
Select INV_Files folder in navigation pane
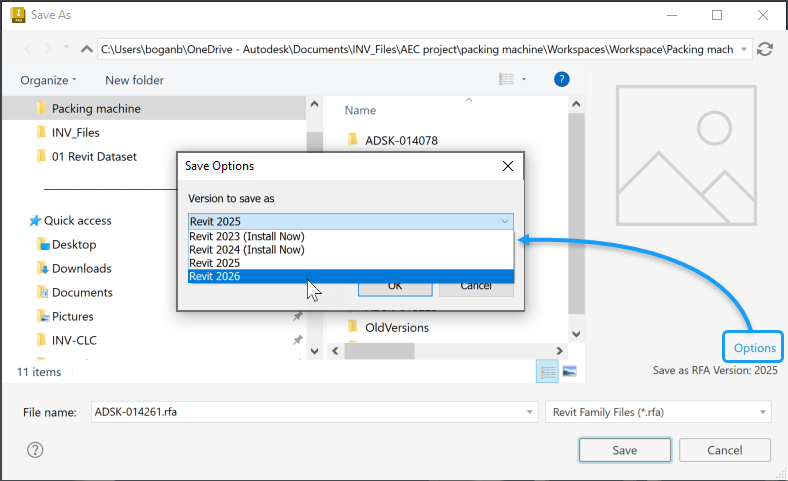75,133
